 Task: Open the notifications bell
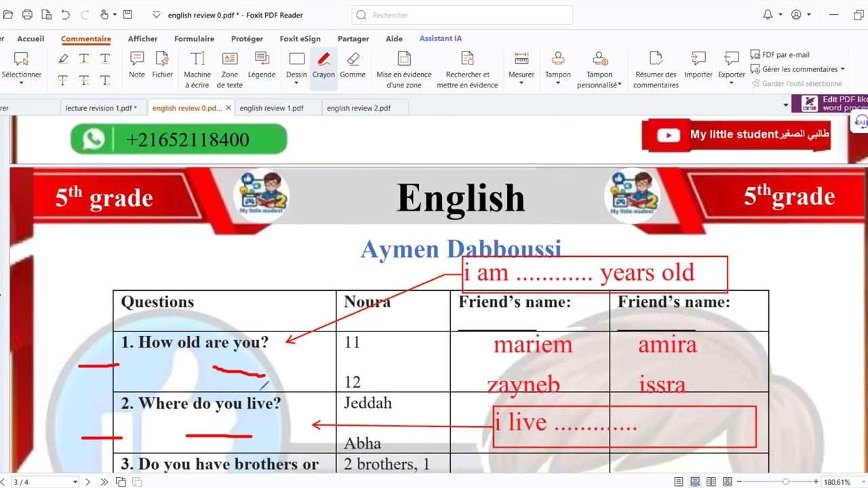tap(768, 14)
